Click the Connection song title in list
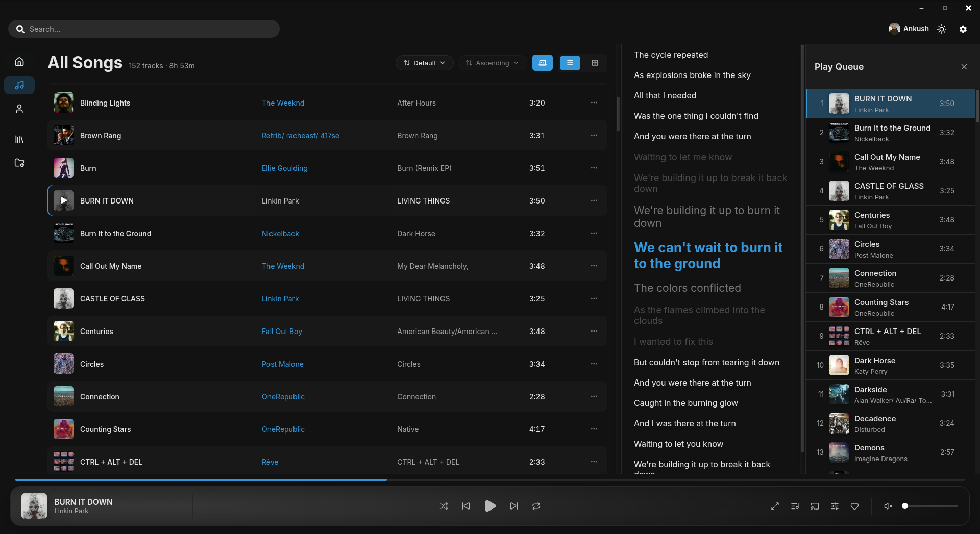 coord(100,397)
